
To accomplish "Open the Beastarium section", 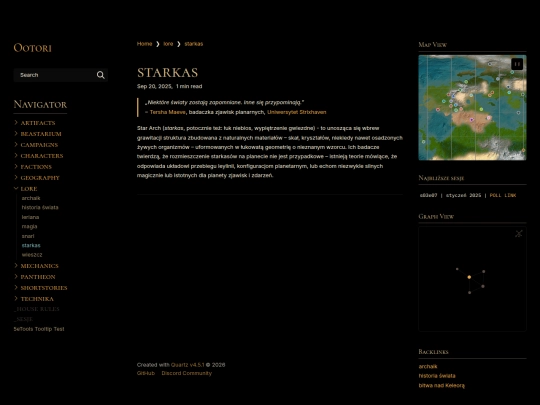I will tap(41, 134).
